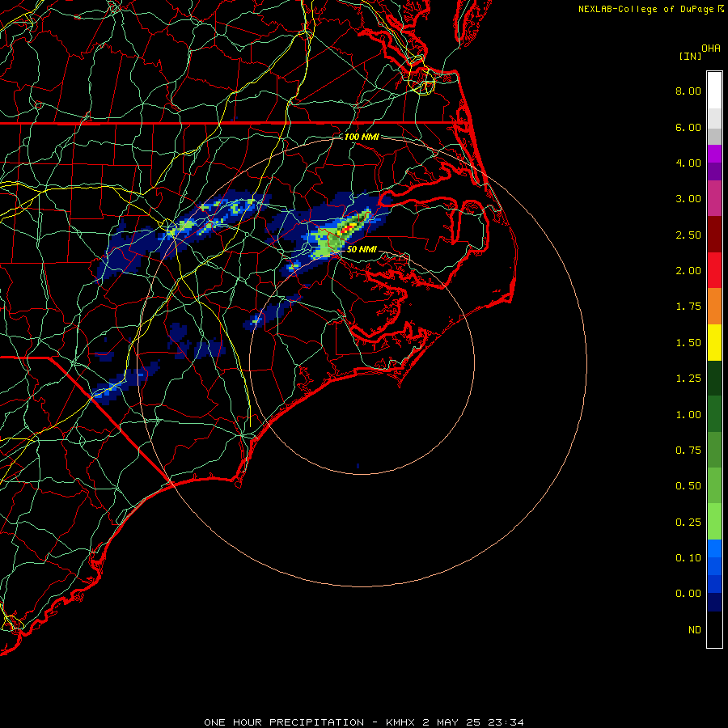Viewport: 728px width, 728px height.
Task: Click the 2.50 legend value
Action: click(688, 235)
